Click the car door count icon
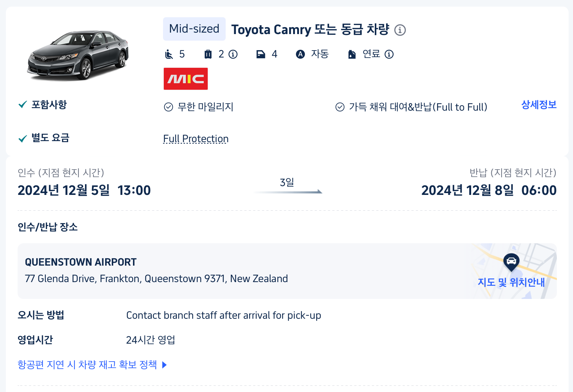The height and width of the screenshot is (392, 573). coord(261,55)
